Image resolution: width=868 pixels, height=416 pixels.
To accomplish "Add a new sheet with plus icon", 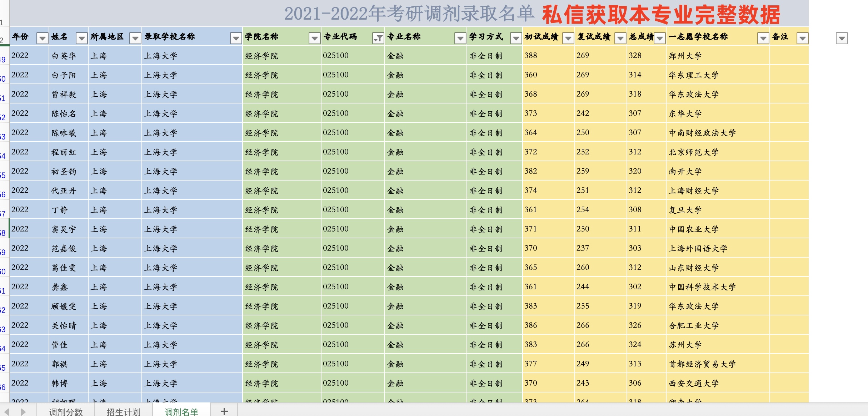I will 224,411.
